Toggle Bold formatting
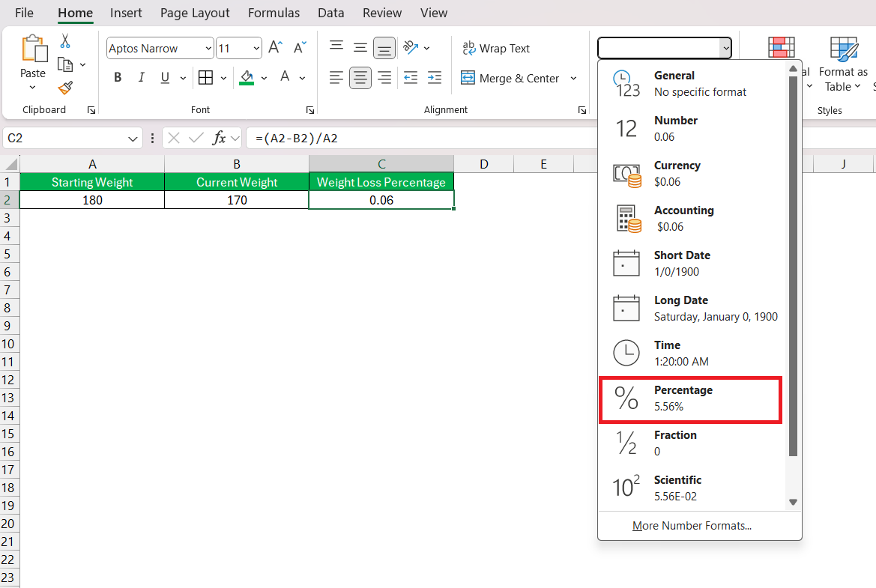This screenshot has height=588, width=876. tap(118, 78)
